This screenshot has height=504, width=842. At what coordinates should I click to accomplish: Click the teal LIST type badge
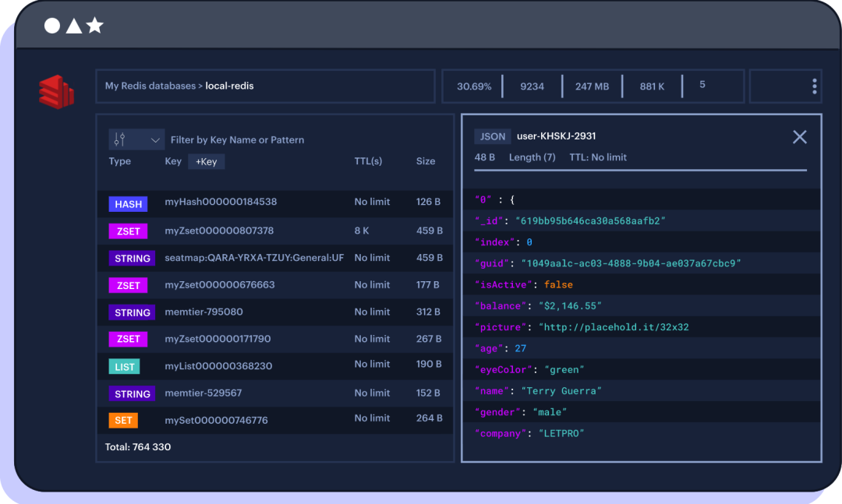point(125,367)
